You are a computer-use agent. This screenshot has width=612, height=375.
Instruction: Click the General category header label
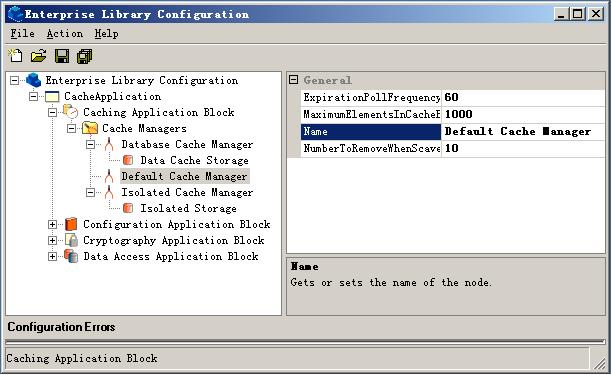pyautogui.click(x=327, y=80)
